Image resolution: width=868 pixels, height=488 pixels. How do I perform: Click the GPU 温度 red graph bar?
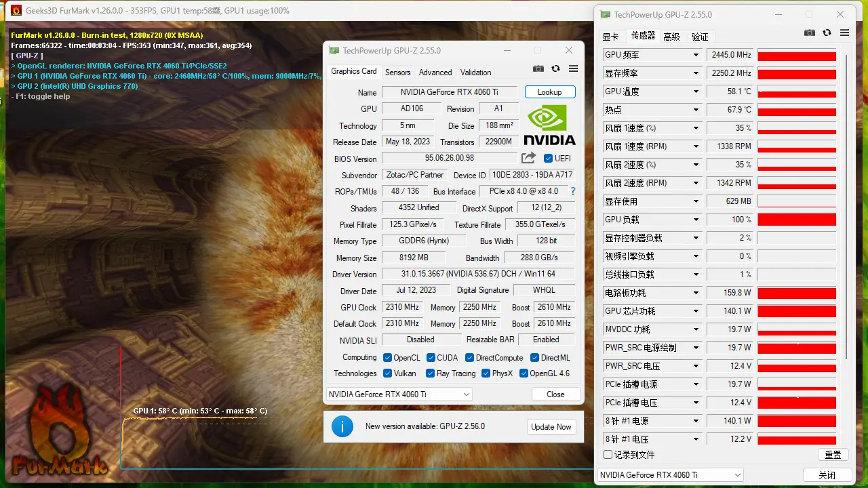797,91
